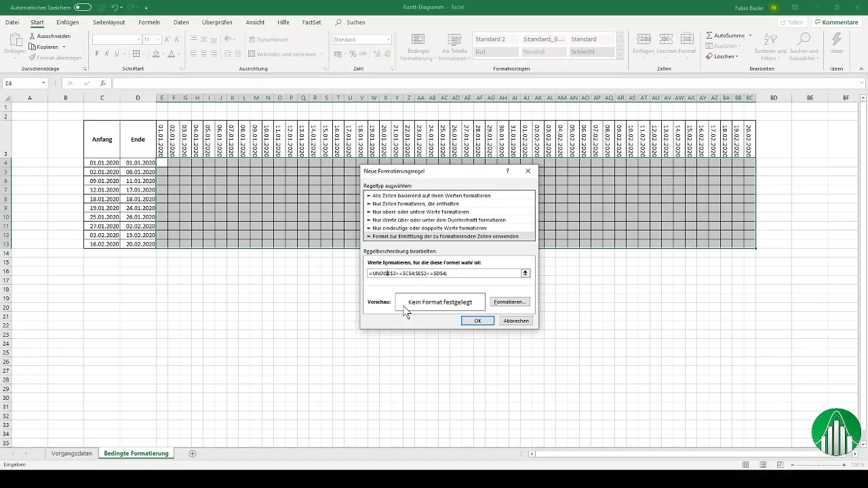868x488 pixels.
Task: Click the Kommentare button
Action: tap(836, 22)
